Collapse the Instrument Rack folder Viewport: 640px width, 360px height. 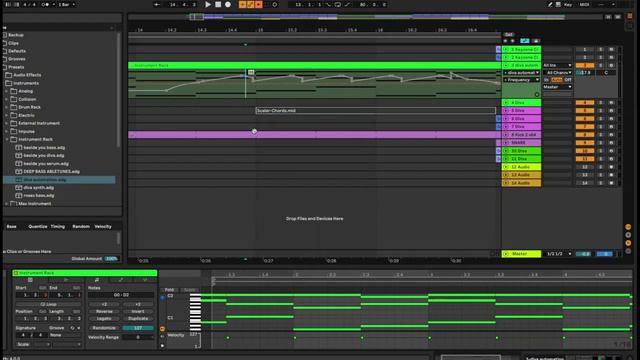click(7, 139)
